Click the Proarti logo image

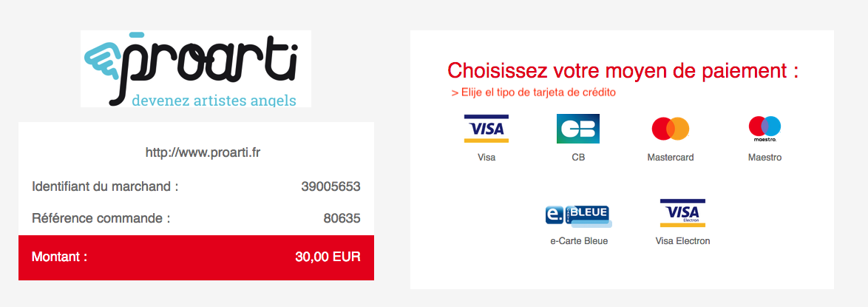pos(195,69)
